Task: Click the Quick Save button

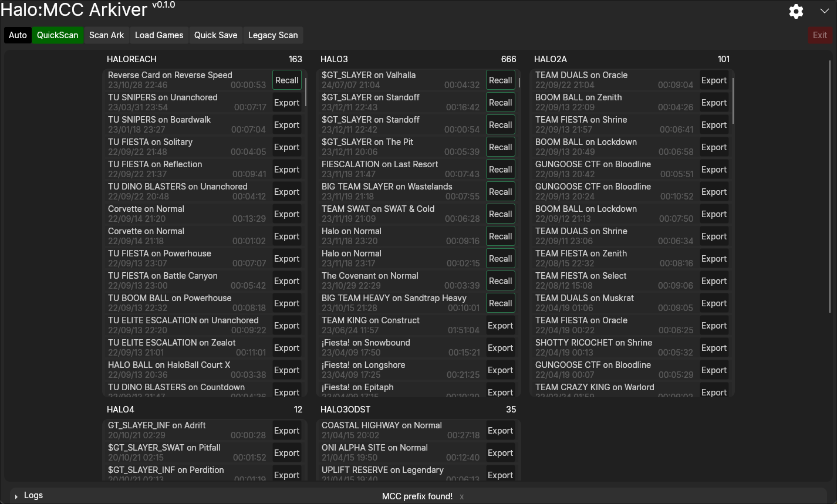Action: (216, 35)
